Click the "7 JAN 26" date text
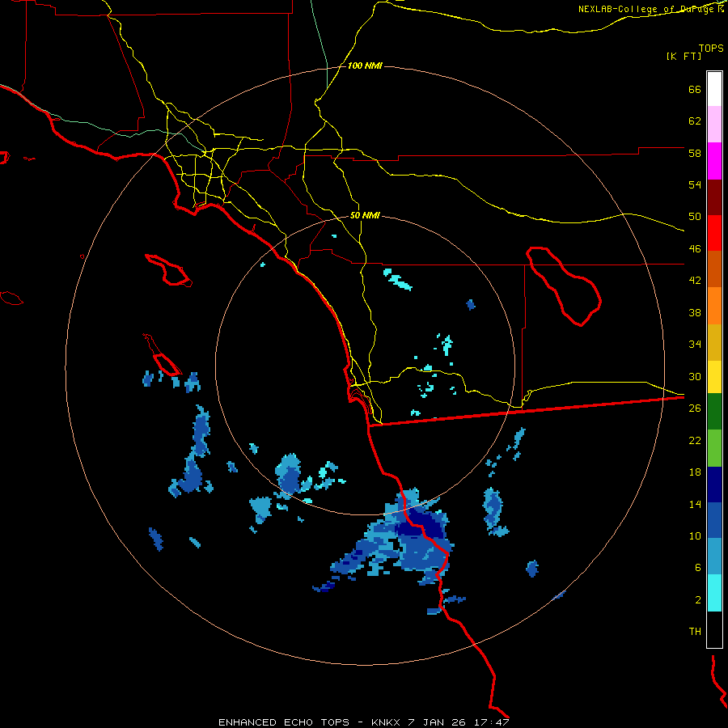This screenshot has width=728, height=728. (438, 722)
